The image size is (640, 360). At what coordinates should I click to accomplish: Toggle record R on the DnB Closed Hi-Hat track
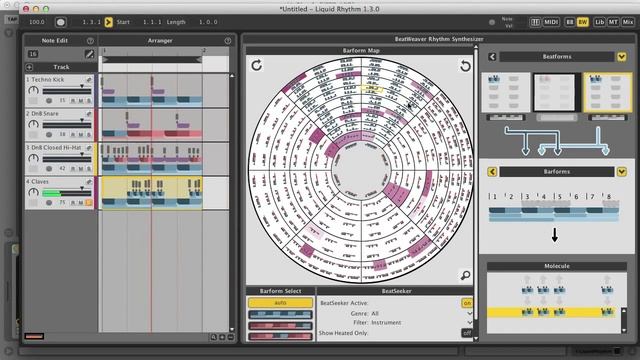[x=73, y=169]
